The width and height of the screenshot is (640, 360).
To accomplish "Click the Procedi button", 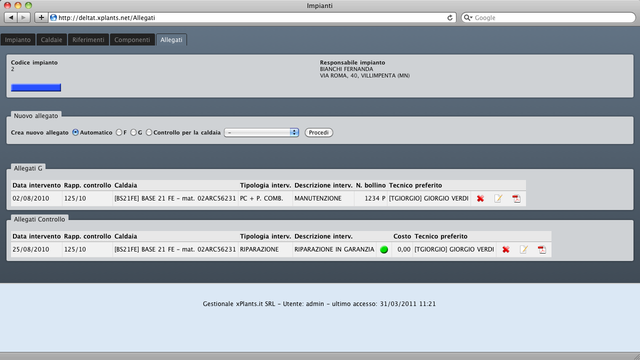I will [319, 132].
